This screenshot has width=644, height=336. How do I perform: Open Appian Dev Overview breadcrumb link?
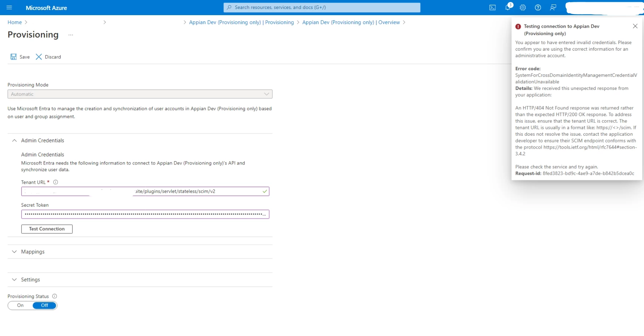[x=351, y=23]
